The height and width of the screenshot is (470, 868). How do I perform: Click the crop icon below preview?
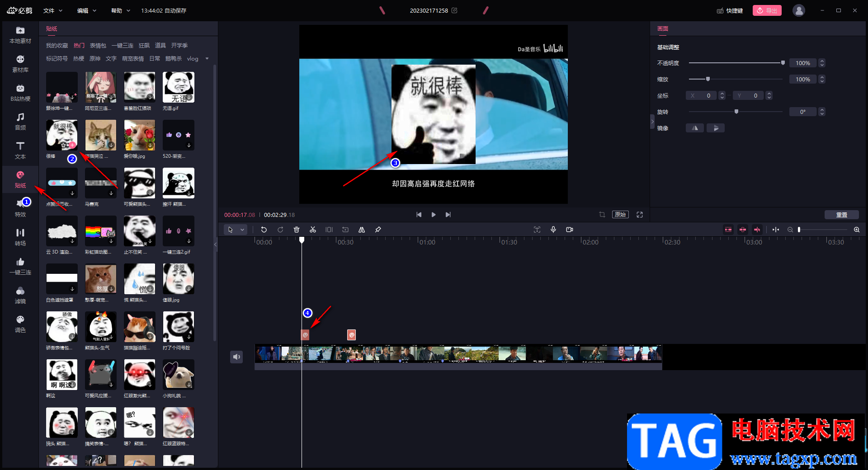[602, 215]
